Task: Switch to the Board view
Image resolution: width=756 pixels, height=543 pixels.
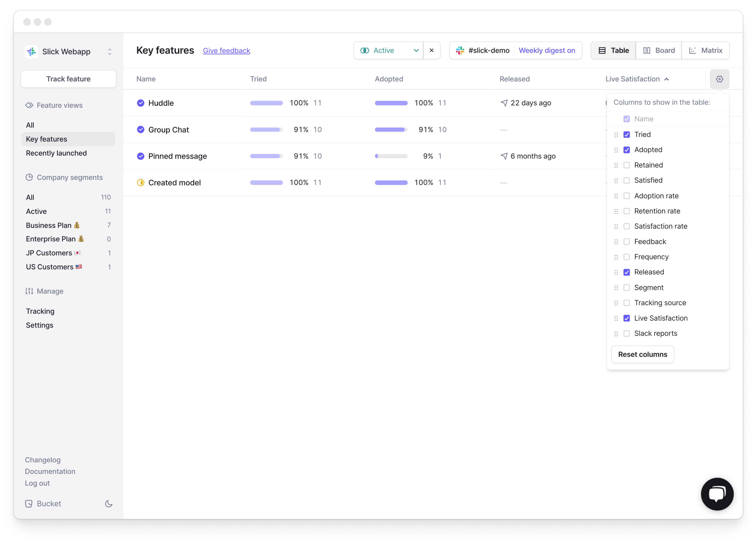Action: (x=659, y=50)
